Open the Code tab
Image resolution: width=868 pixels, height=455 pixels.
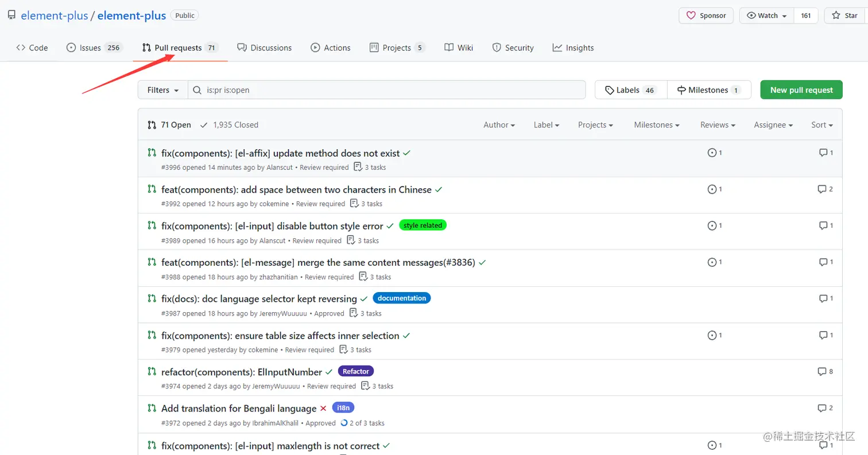pyautogui.click(x=32, y=48)
